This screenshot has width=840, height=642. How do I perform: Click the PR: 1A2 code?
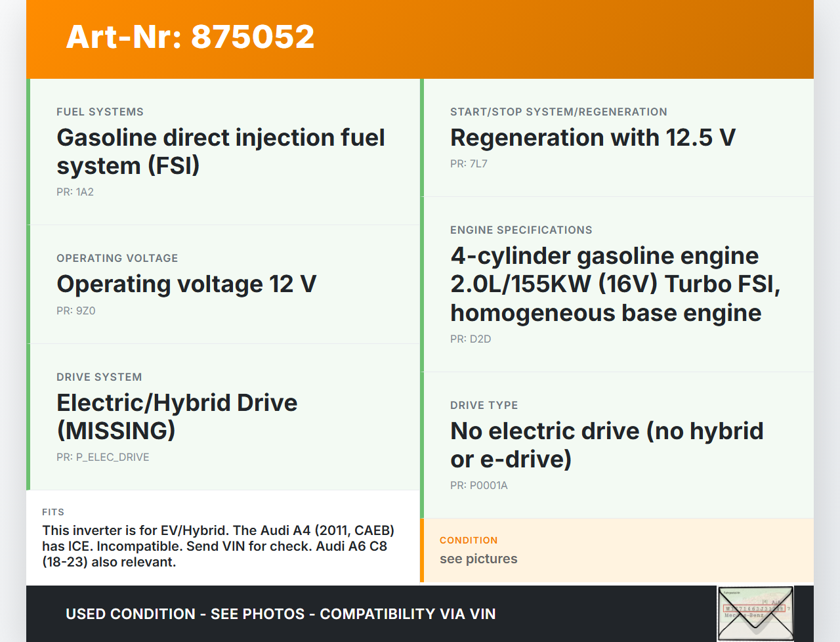click(75, 192)
